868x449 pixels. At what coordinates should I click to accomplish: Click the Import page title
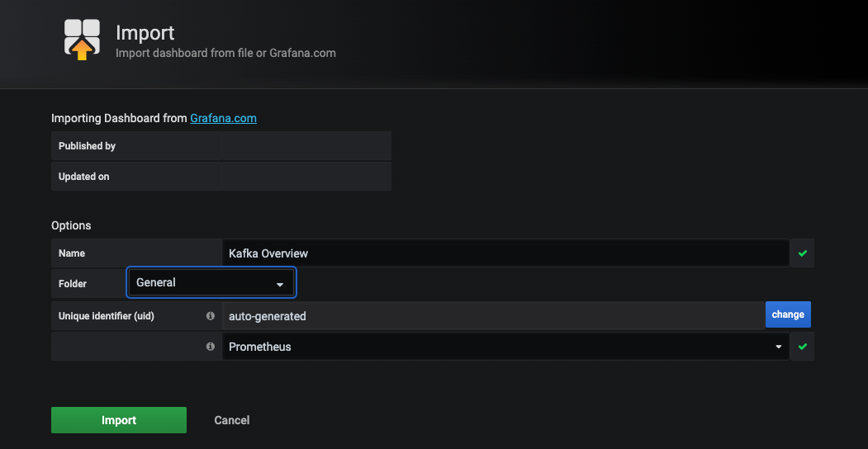[145, 33]
